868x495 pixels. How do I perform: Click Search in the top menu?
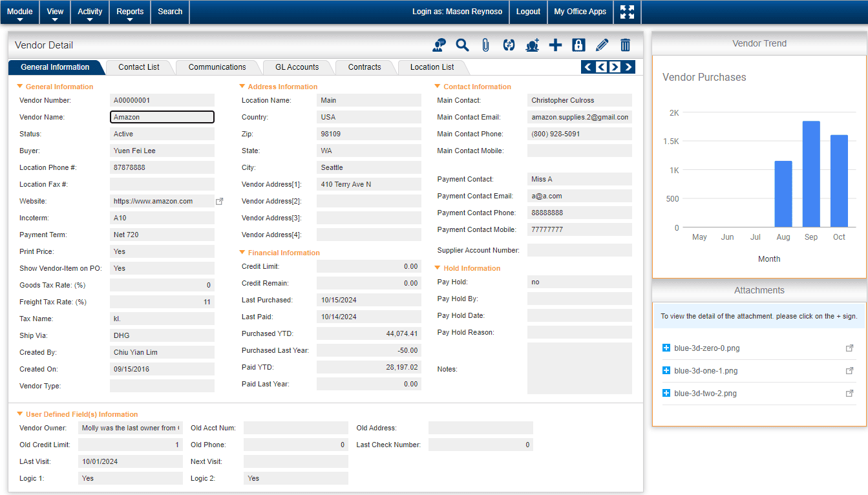point(170,12)
